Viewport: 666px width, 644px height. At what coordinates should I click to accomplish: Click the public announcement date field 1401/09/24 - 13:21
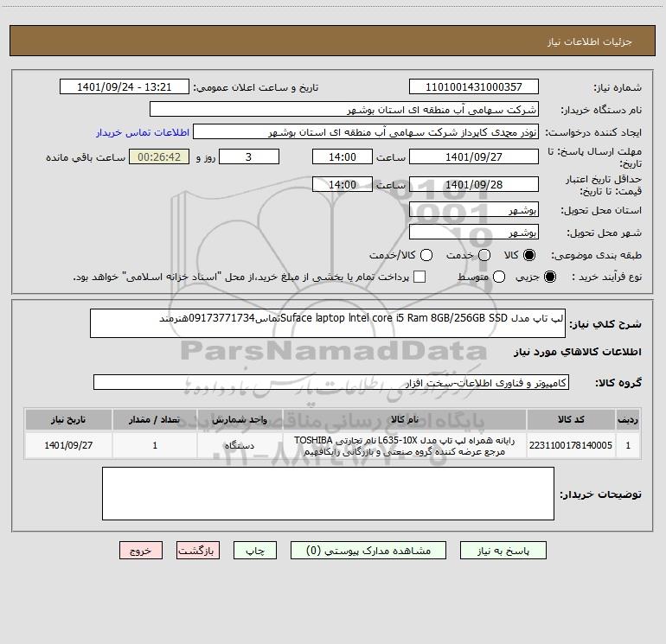(125, 87)
